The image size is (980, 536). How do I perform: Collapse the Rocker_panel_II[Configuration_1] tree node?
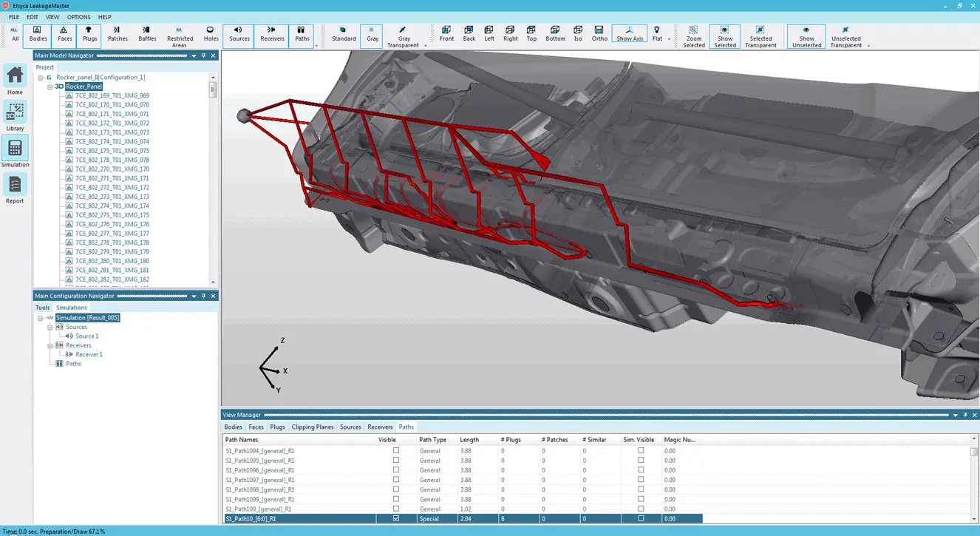click(x=41, y=77)
